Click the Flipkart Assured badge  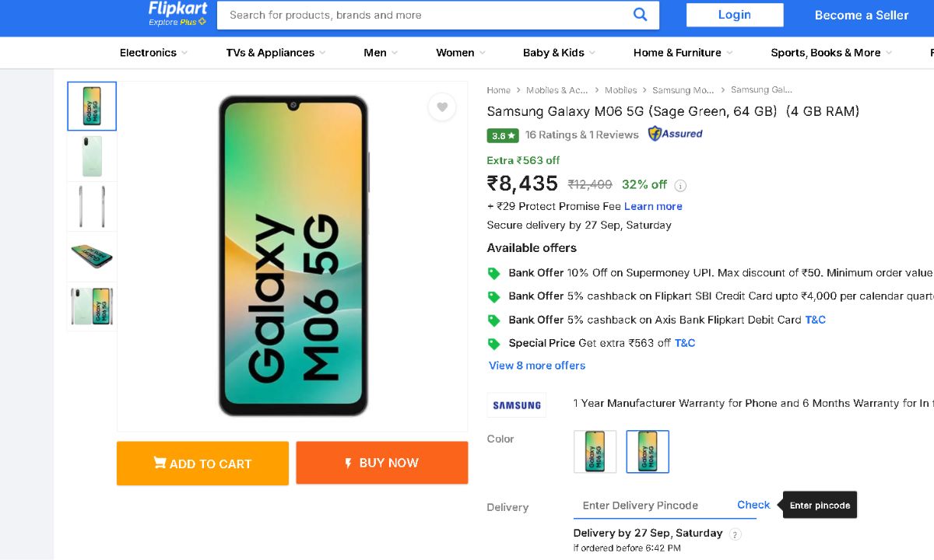[676, 134]
